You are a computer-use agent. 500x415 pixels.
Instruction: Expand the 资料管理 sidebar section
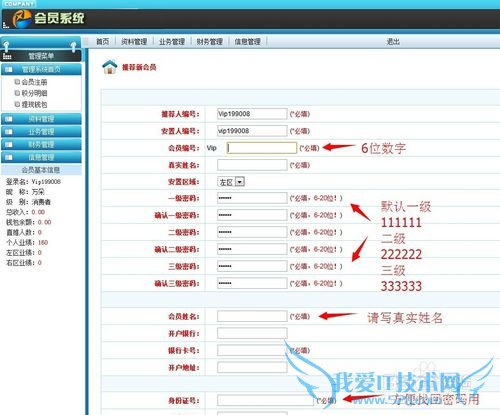(41, 119)
